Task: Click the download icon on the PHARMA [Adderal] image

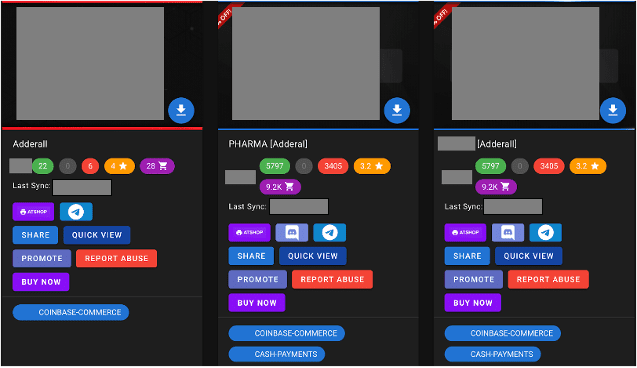Action: click(397, 110)
